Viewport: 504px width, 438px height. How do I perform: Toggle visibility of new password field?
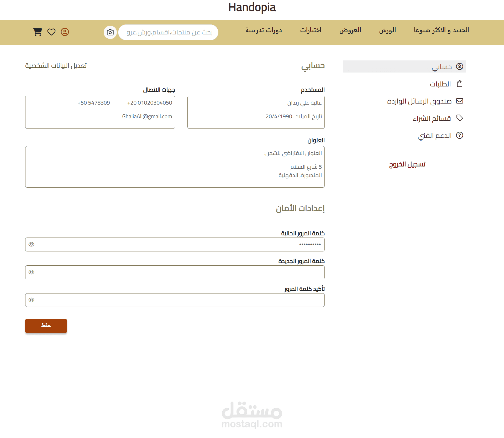31,272
